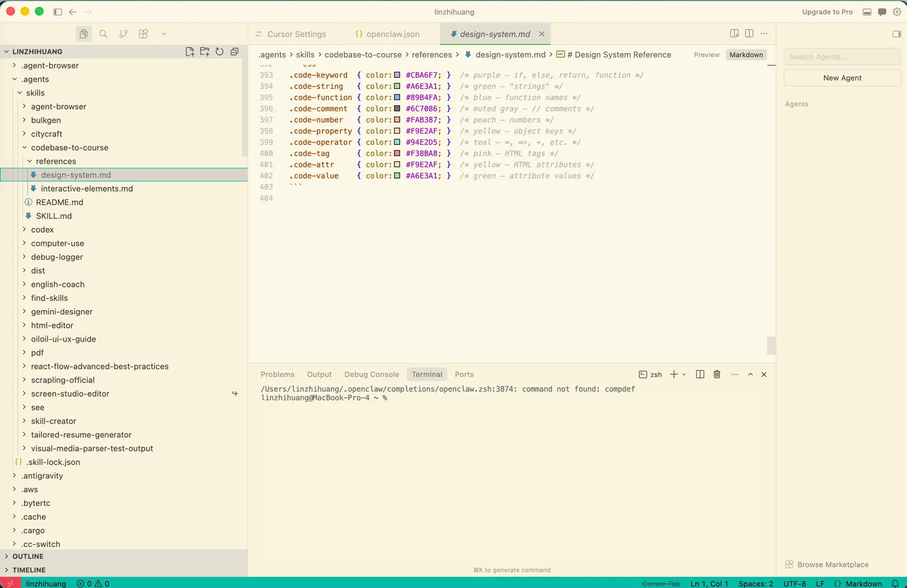Image resolution: width=907 pixels, height=588 pixels.
Task: Close the design-system.md tab
Action: point(542,34)
